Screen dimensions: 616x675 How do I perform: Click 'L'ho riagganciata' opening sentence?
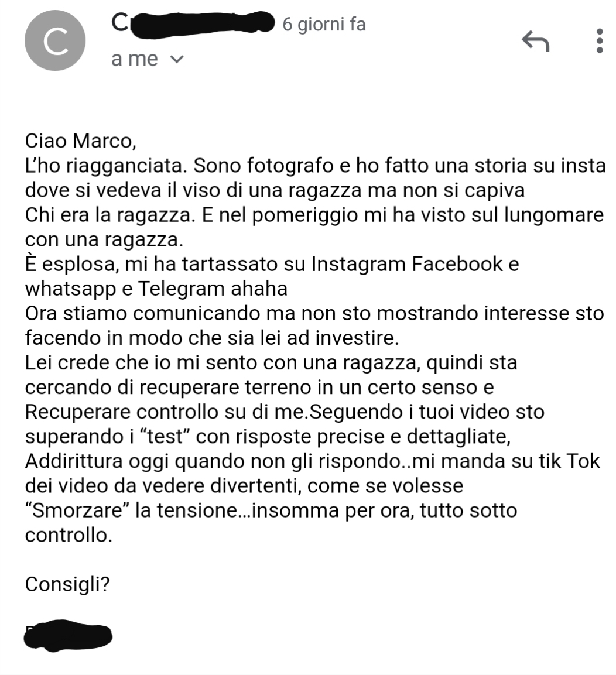pos(106,166)
